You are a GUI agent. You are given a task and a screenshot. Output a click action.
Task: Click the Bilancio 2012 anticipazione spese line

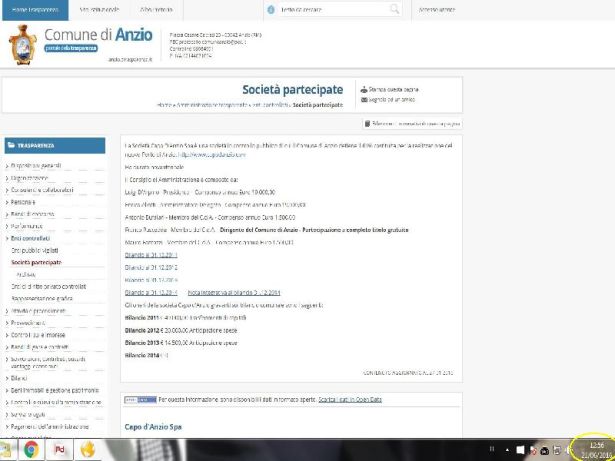181,331
